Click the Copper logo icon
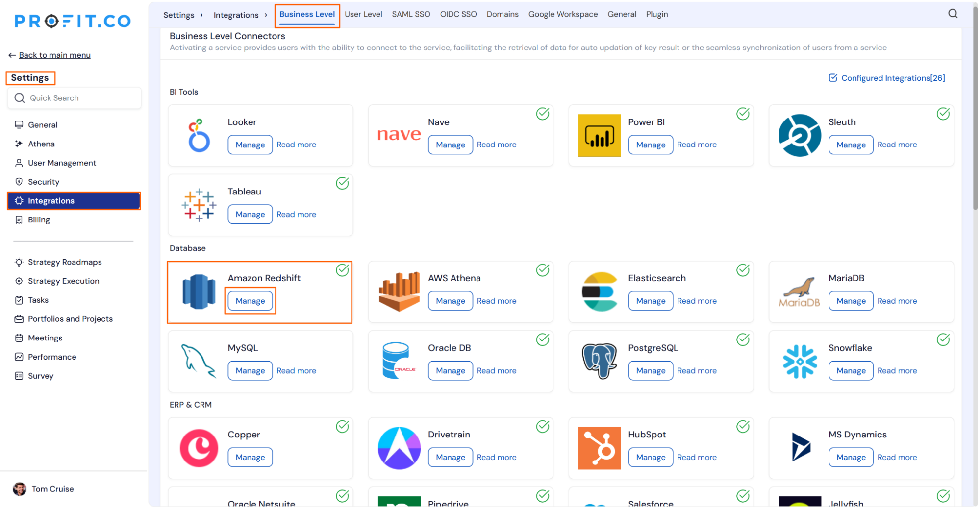980x509 pixels. (199, 448)
